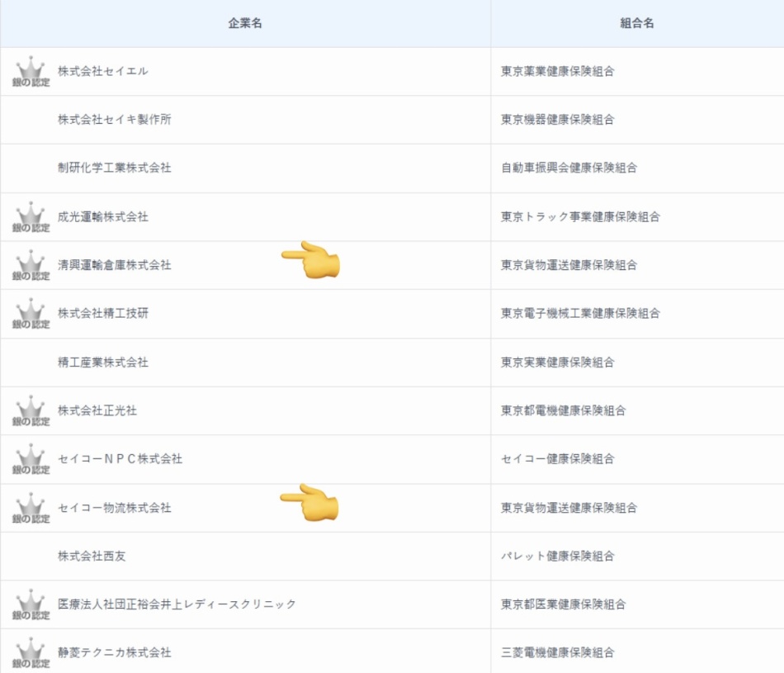Click the silver crown badge beside 静菱テクニカ株式会社
This screenshot has width=784, height=673.
pos(31,653)
